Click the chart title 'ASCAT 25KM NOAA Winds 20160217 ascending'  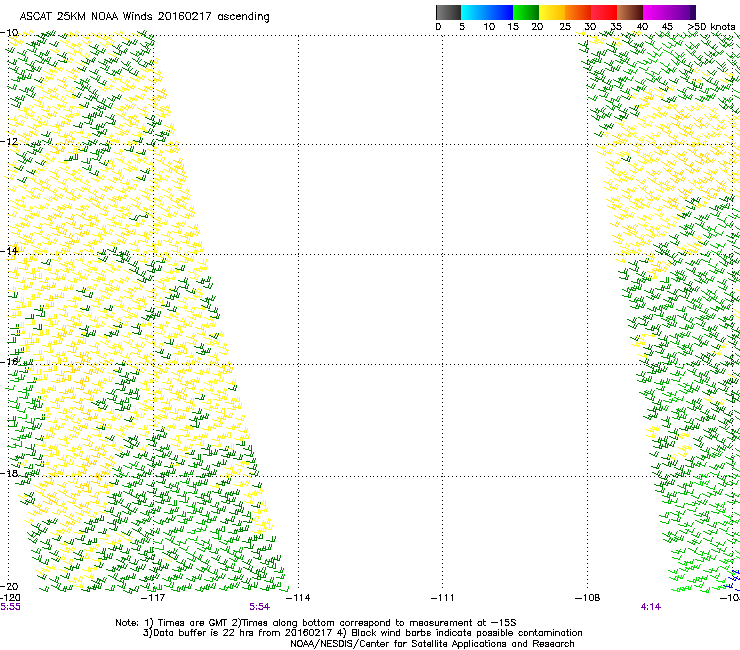(x=144, y=17)
